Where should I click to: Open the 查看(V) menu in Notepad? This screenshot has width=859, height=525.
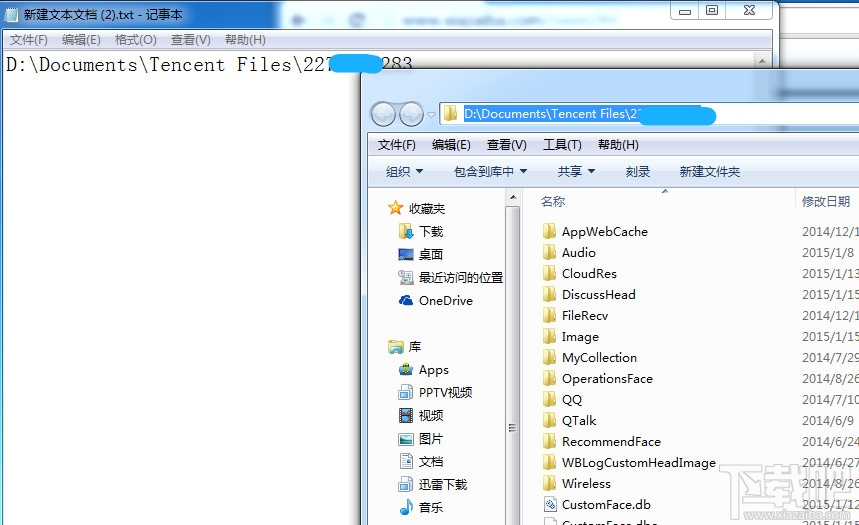click(191, 40)
